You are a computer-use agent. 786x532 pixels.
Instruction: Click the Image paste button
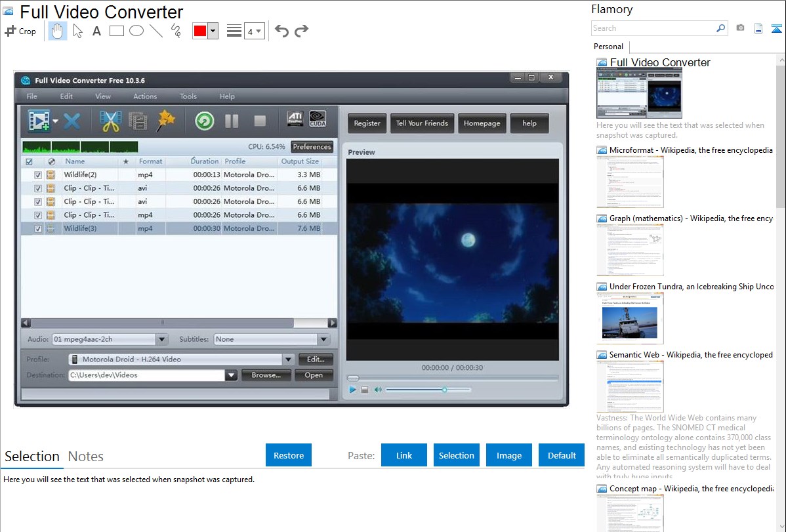[509, 455]
